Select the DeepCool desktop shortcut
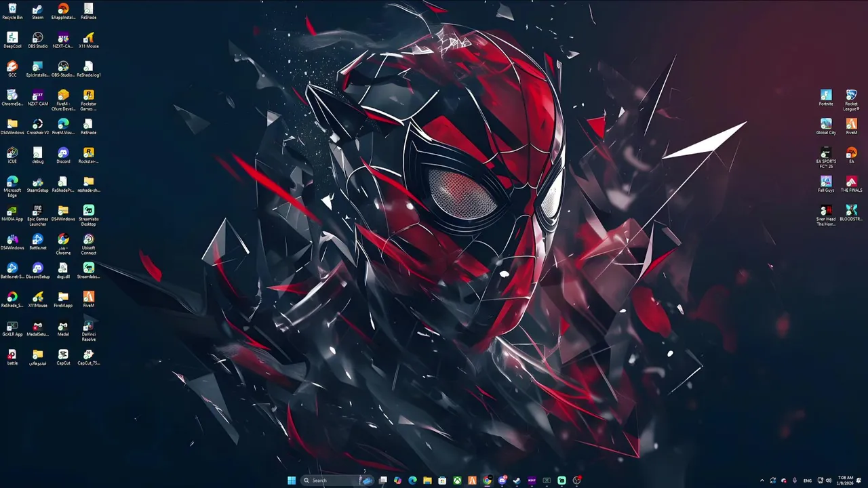This screenshot has width=868, height=488. click(12, 40)
